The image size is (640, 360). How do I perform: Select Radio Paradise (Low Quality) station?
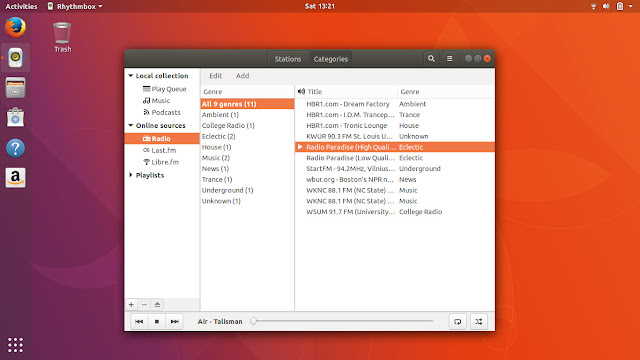point(395,158)
